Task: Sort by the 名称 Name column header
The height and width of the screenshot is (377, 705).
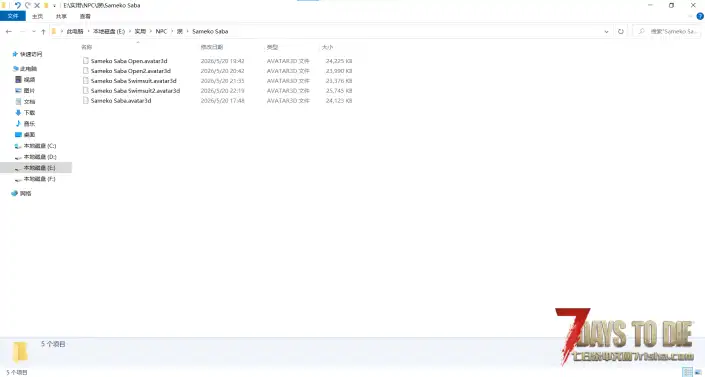Action: (x=87, y=47)
